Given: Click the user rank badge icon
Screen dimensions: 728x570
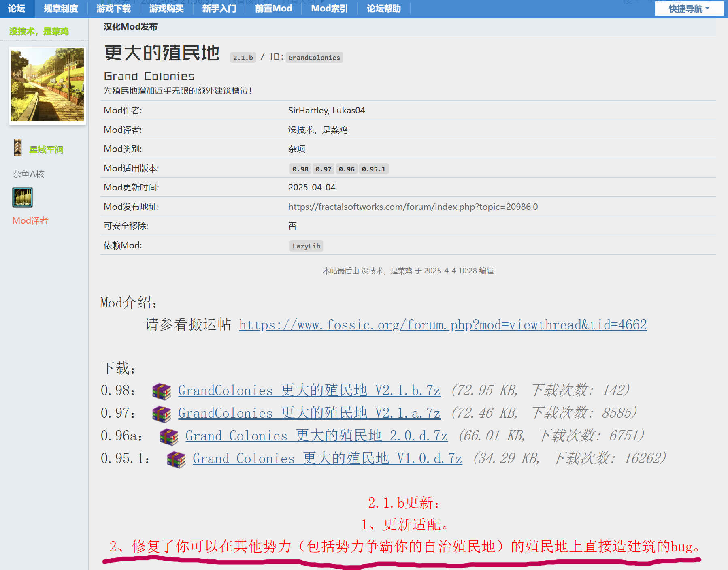Looking at the screenshot, I should (18, 148).
